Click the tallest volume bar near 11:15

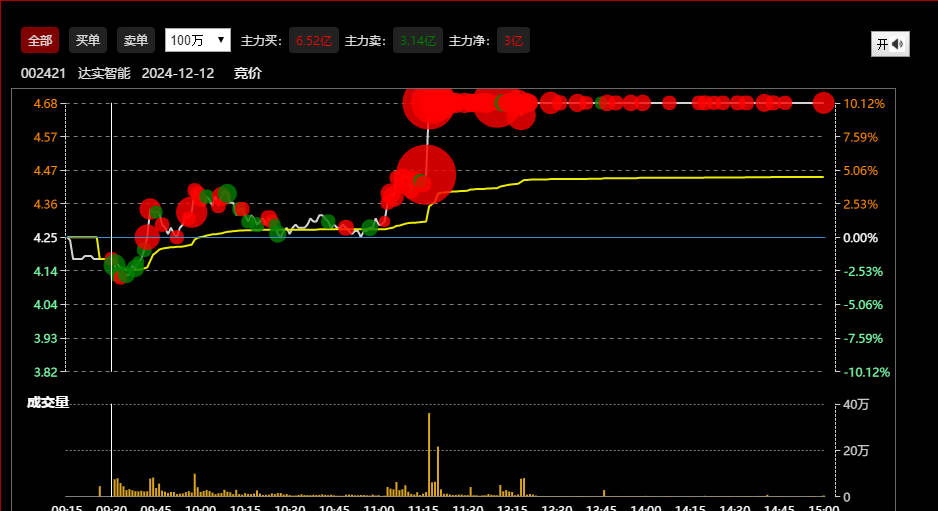click(x=429, y=455)
